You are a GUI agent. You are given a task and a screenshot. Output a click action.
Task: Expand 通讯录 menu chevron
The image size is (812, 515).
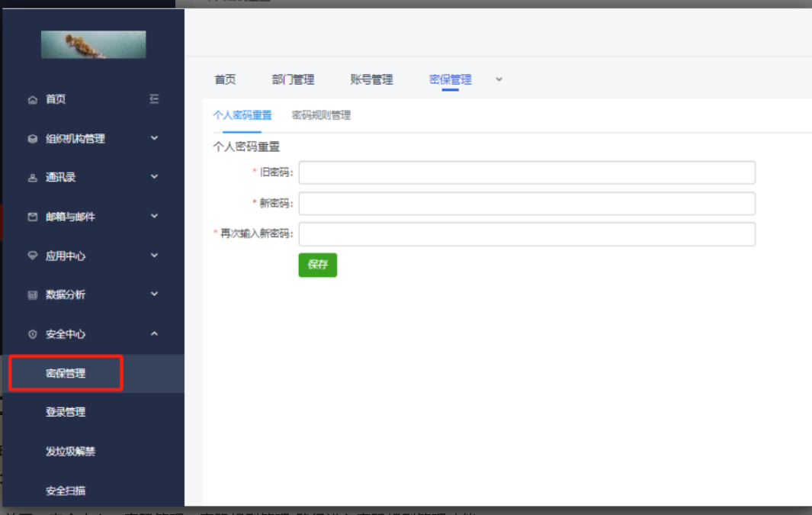[154, 177]
